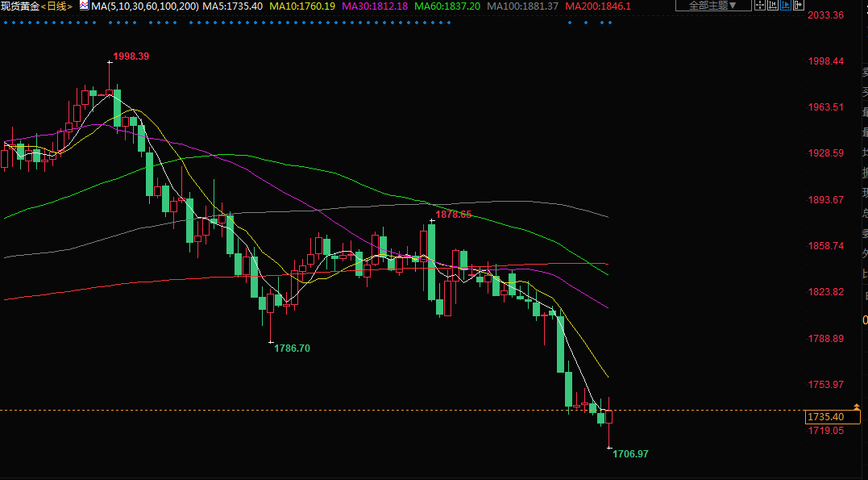Select the MA5 value label

tap(232, 6)
